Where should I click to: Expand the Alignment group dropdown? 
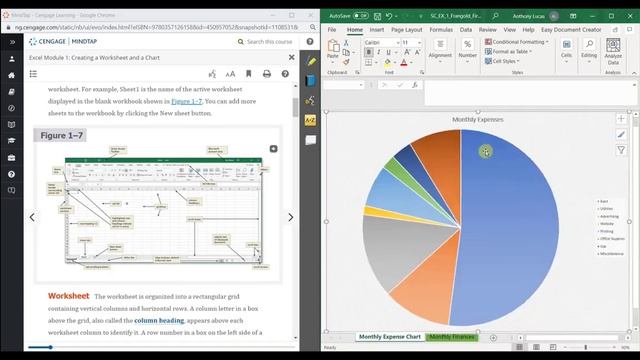click(440, 62)
